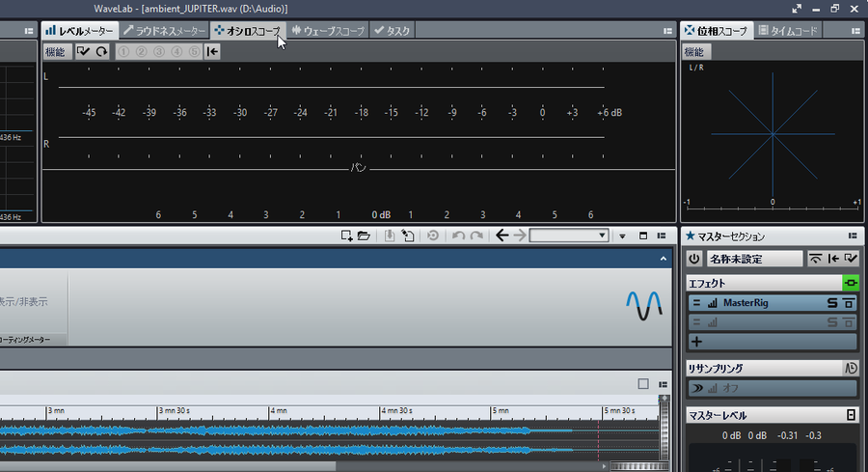Reset the level meter peaks with the circular arrow
Viewport: 868px width, 472px height.
[x=101, y=51]
